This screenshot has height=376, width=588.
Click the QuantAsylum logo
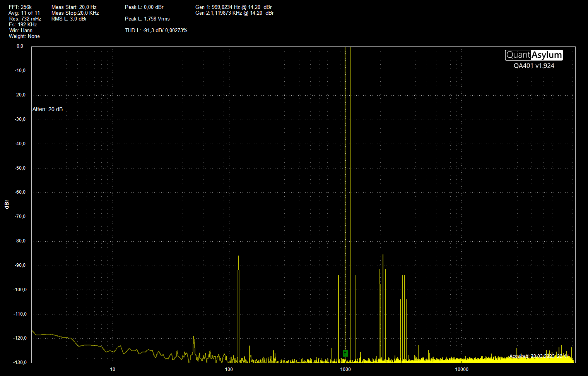tap(533, 55)
